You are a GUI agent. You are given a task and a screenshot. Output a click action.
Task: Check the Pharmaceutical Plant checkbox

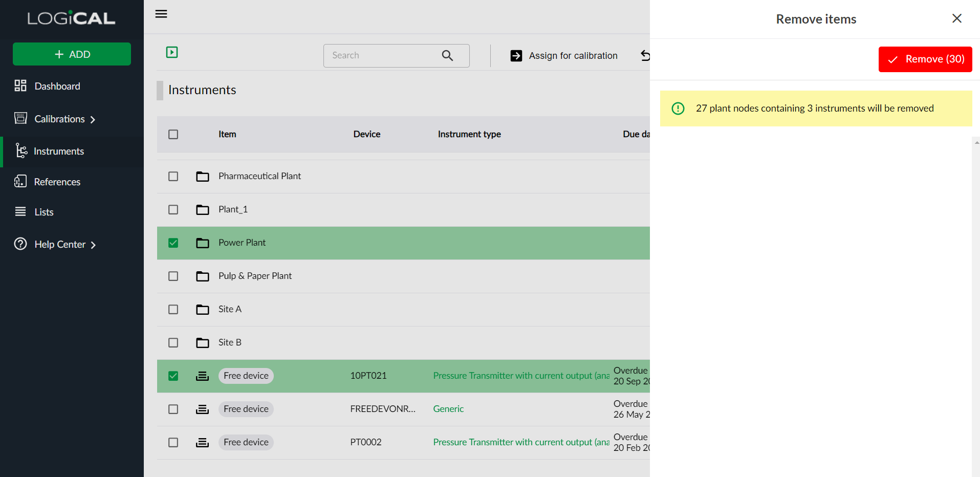click(173, 177)
